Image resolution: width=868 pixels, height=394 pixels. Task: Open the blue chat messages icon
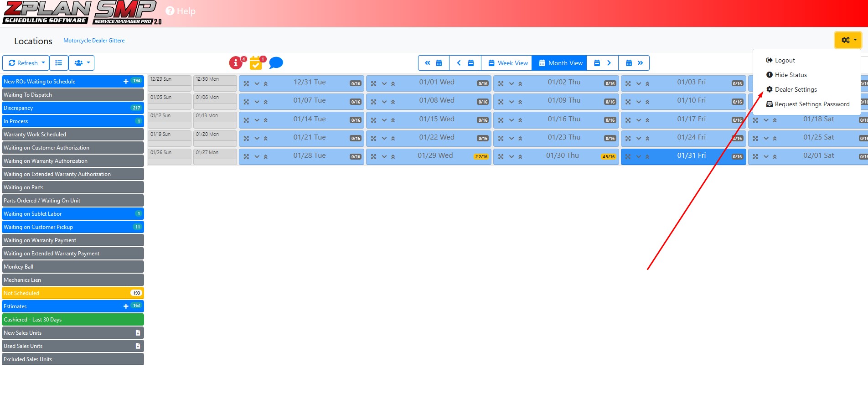[x=276, y=63]
